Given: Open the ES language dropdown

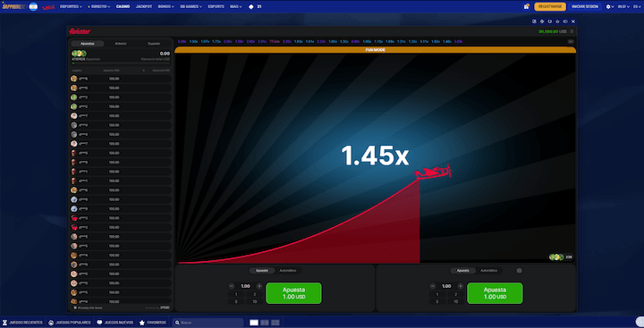Looking at the screenshot, I should (637, 6).
